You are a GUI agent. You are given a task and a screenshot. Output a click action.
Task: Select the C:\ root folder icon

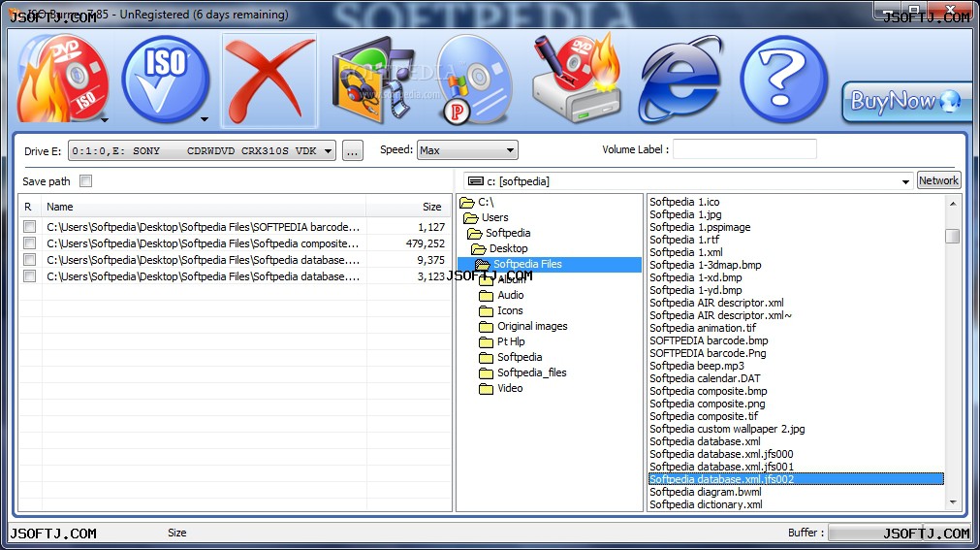click(467, 202)
